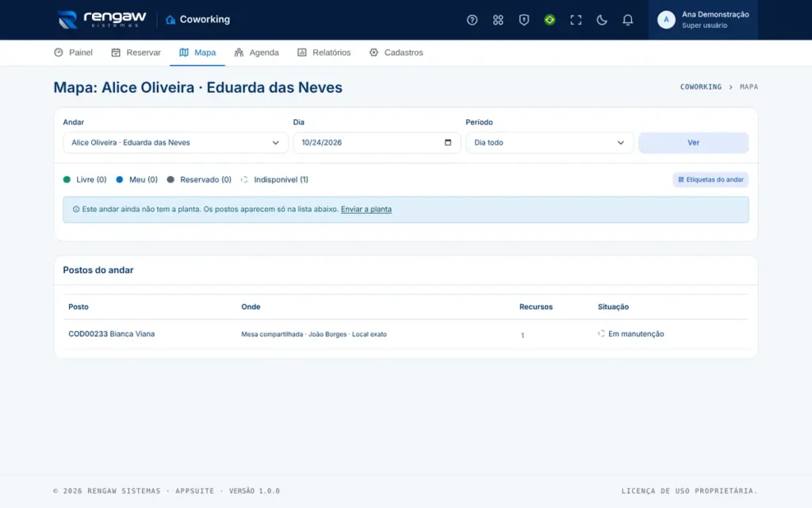
Task: Click the user avatar A
Action: pos(666,20)
